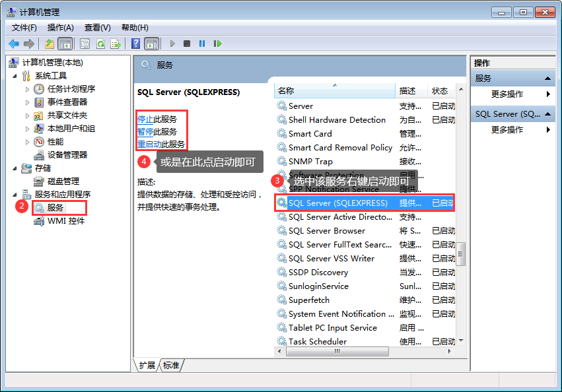Expand the 任务计划程序 tree node
Image resolution: width=562 pixels, height=392 pixels.
pos(27,89)
